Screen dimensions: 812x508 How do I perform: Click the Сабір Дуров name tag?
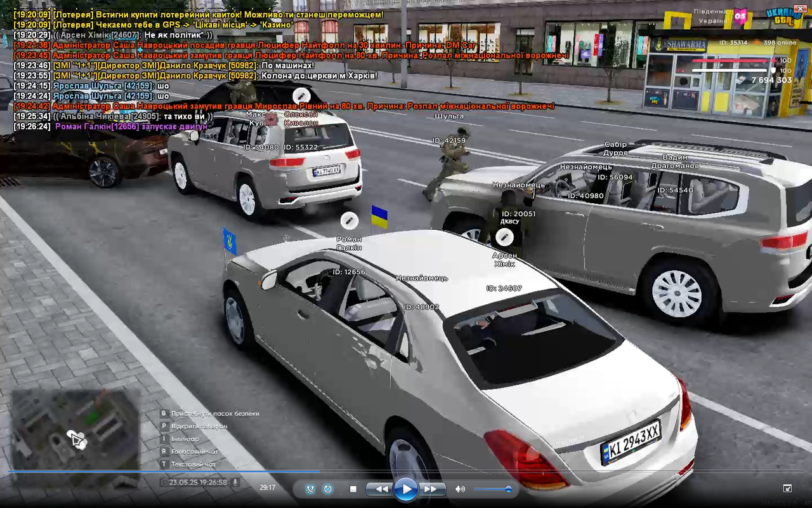(x=615, y=149)
